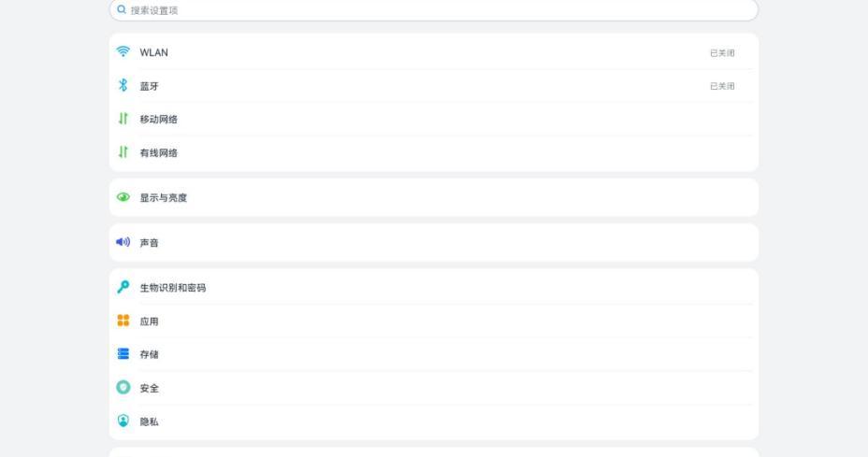
Task: Open WLAN status showing 已关闭
Action: point(721,53)
